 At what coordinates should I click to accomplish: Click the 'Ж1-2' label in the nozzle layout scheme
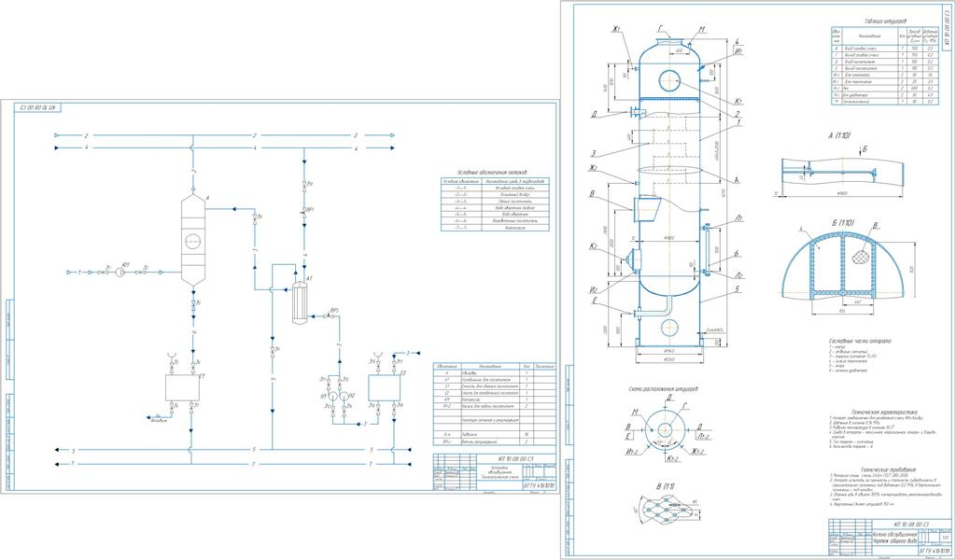(x=698, y=452)
